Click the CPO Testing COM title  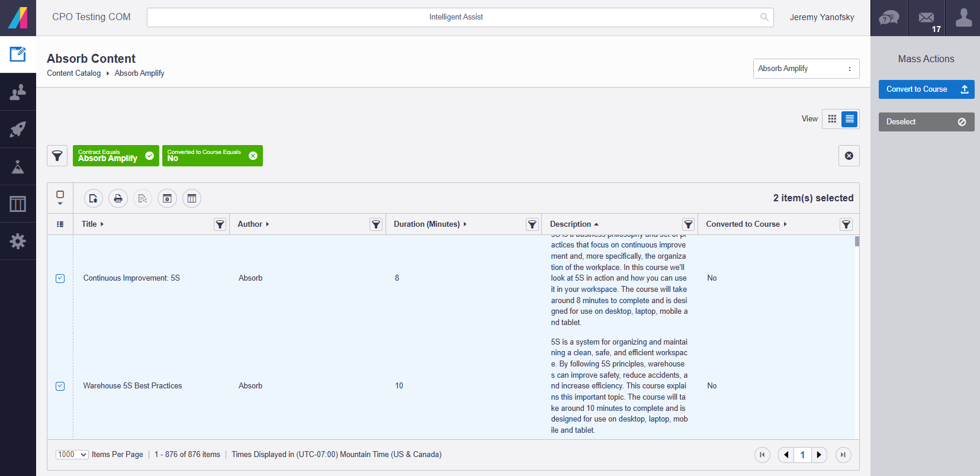[x=91, y=17]
